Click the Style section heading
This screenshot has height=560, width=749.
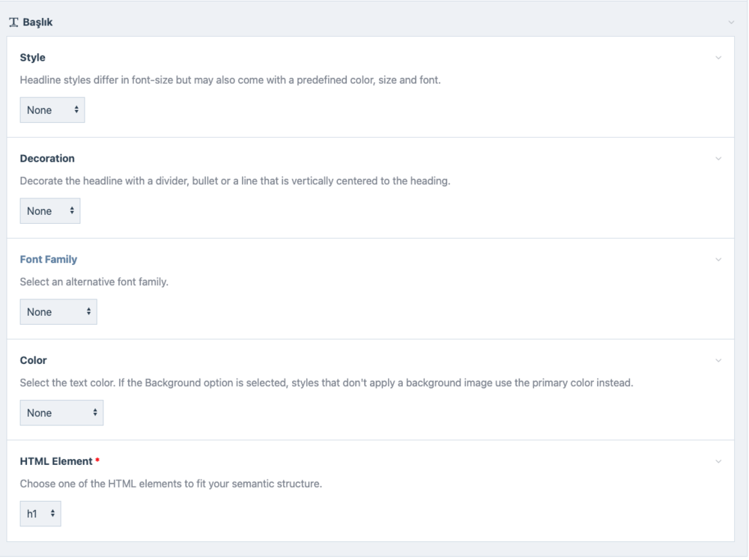coord(32,58)
